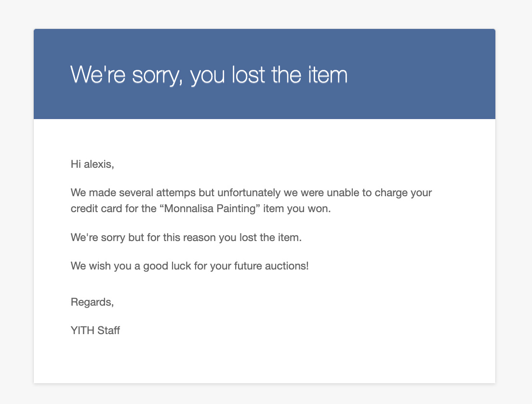Click the word "unfortunately" in the message

coord(247,193)
